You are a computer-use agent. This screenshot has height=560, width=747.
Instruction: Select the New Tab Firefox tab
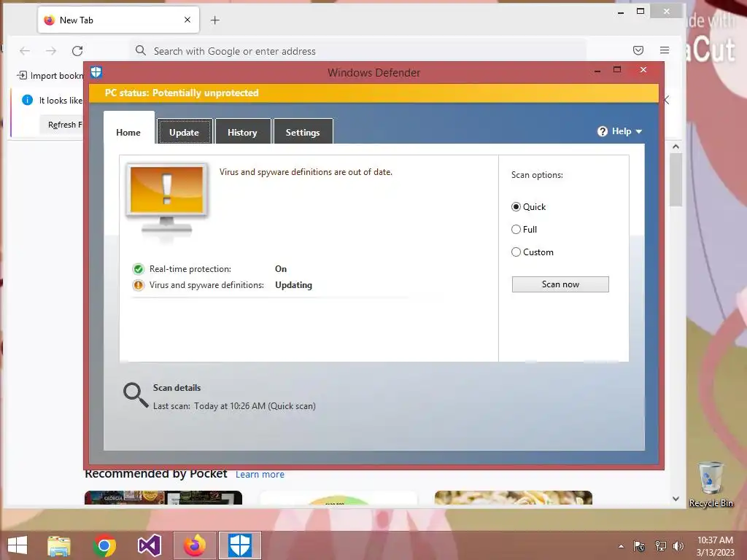118,20
